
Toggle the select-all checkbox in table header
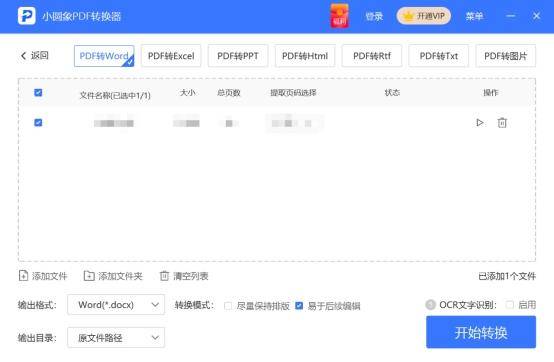[38, 93]
